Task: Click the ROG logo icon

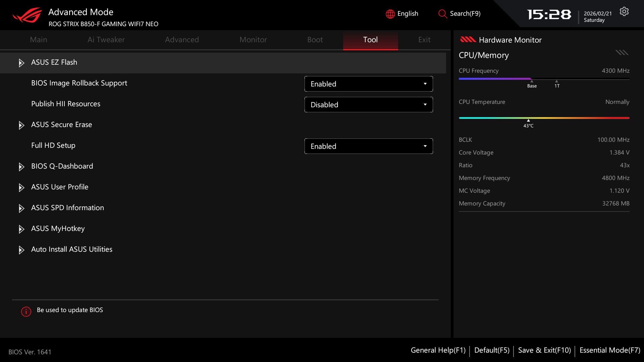Action: point(27,15)
